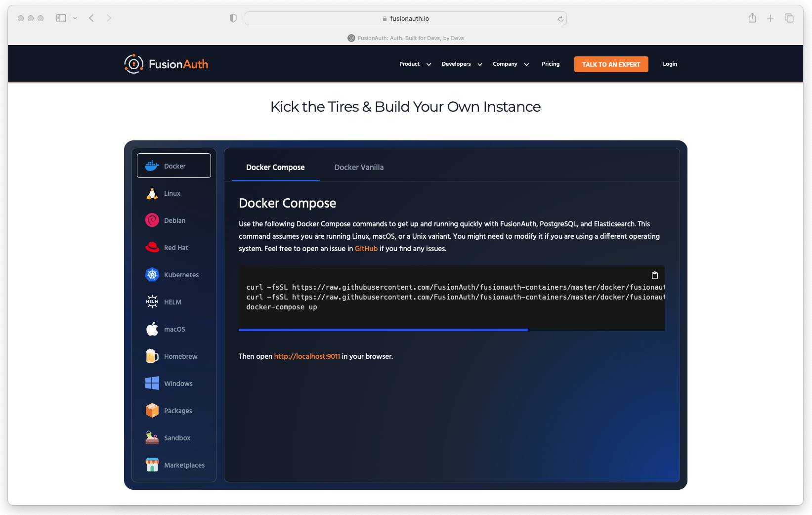Select the Homebrew beer mug icon
Viewport: 812px width, 515px height.
[152, 356]
